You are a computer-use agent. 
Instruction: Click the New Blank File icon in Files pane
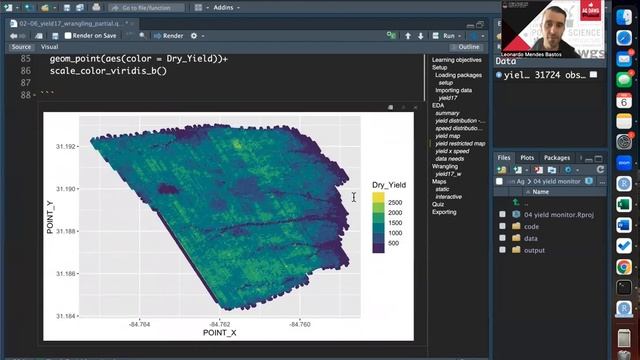pos(518,170)
